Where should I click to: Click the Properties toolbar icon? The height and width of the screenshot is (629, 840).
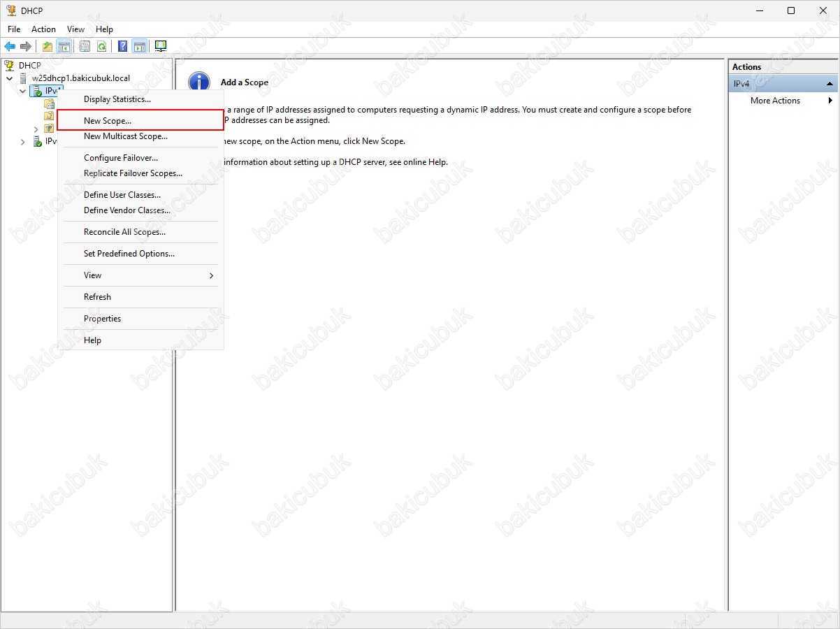(x=85, y=47)
